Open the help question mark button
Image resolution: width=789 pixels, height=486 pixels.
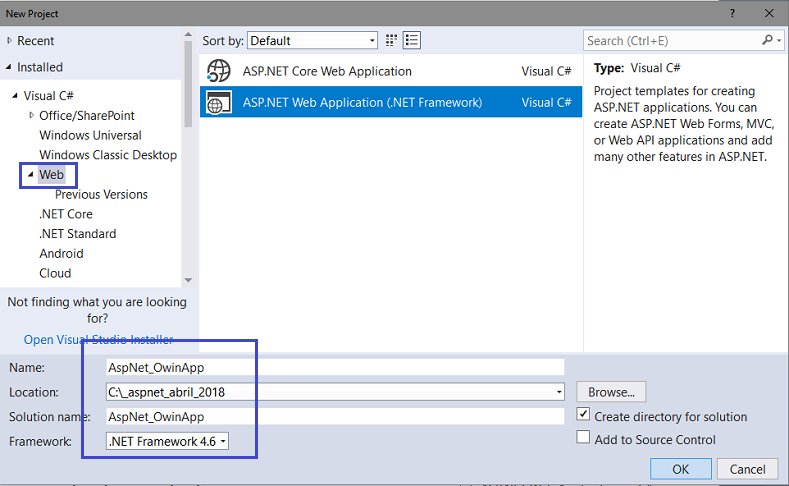click(x=732, y=14)
